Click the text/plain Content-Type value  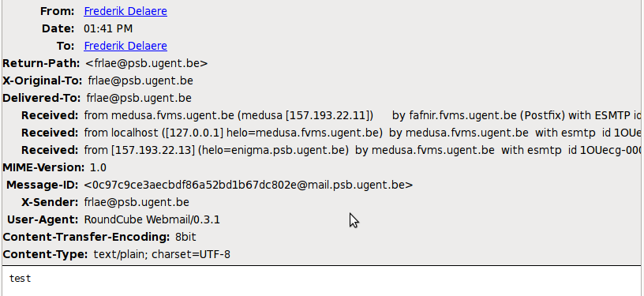(162, 254)
